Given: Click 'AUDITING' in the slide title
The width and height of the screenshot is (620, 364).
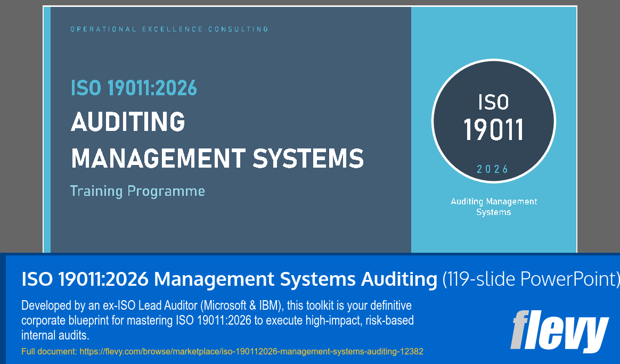Looking at the screenshot, I should point(128,122).
